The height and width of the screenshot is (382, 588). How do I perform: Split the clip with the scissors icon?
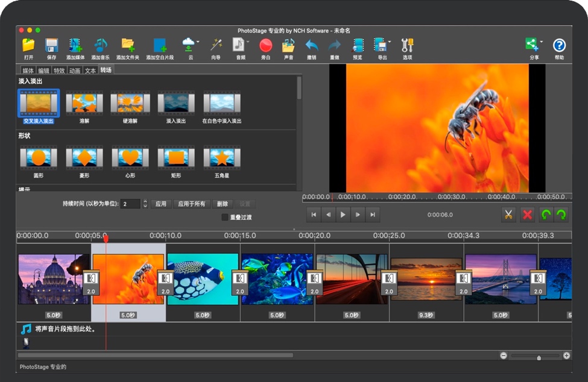click(x=508, y=214)
